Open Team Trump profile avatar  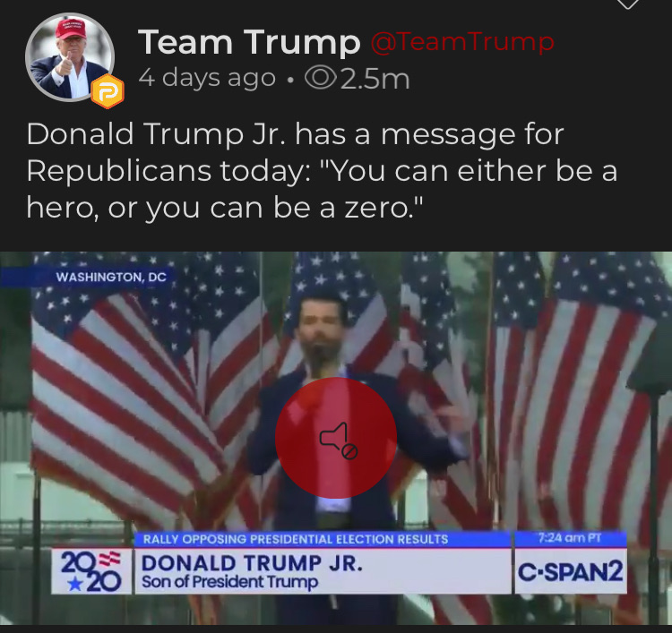[70, 56]
